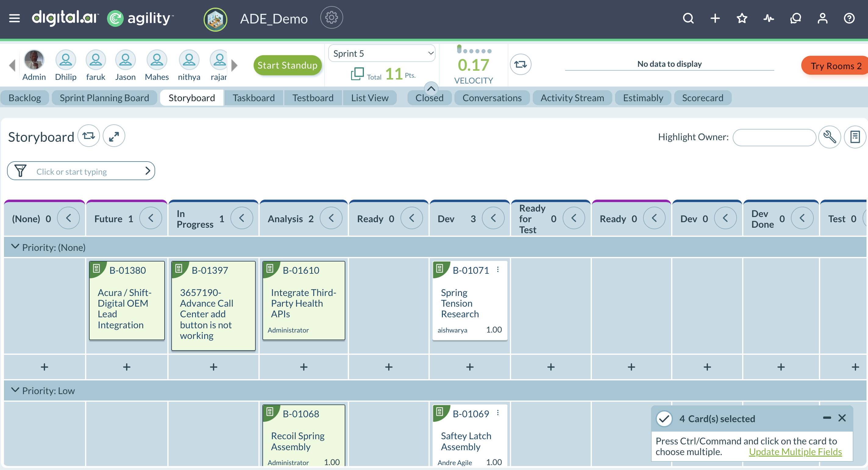This screenshot has width=868, height=470.
Task: Select the Admin team member avatar
Action: coord(34,60)
